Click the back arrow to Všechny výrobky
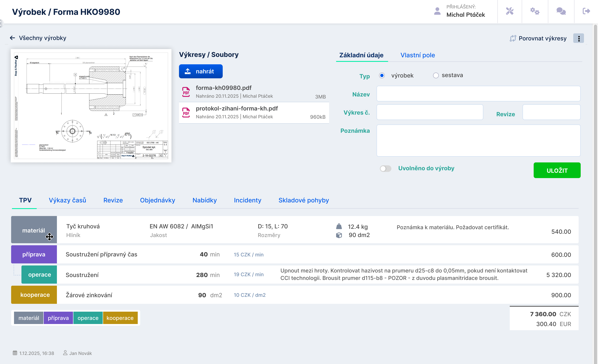The height and width of the screenshot is (364, 598). tap(12, 38)
